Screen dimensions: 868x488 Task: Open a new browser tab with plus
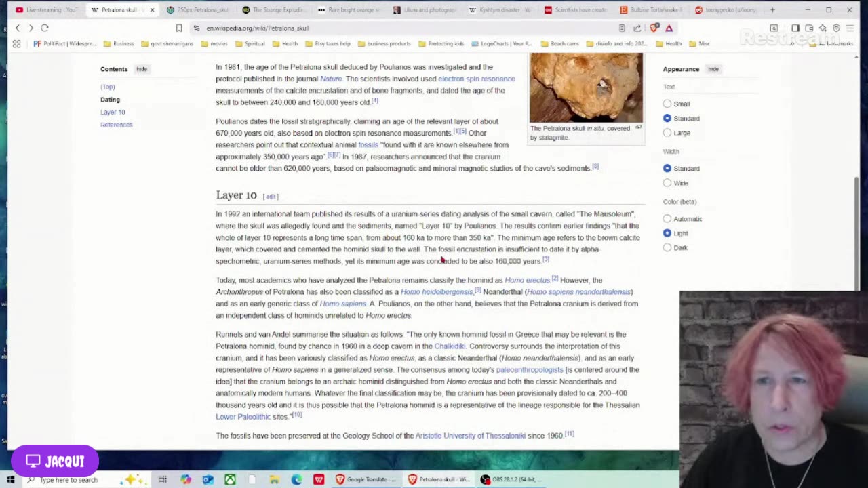tap(772, 9)
